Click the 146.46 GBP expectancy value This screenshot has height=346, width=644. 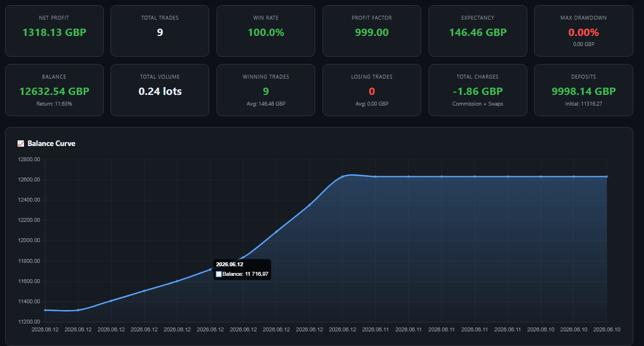(x=477, y=32)
